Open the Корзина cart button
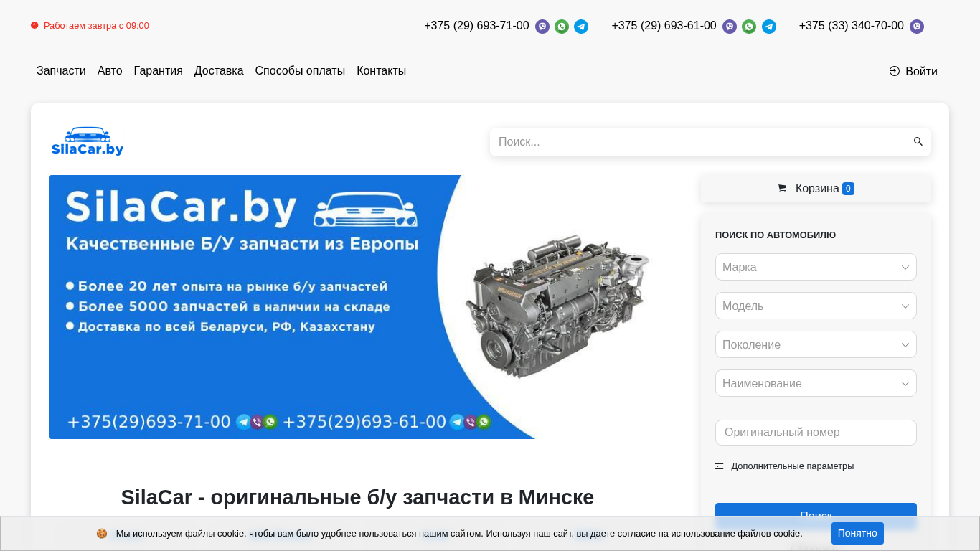The image size is (980, 551). tap(816, 189)
